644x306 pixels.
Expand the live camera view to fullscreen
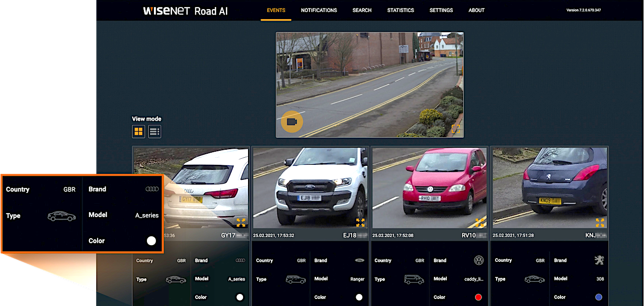click(456, 128)
